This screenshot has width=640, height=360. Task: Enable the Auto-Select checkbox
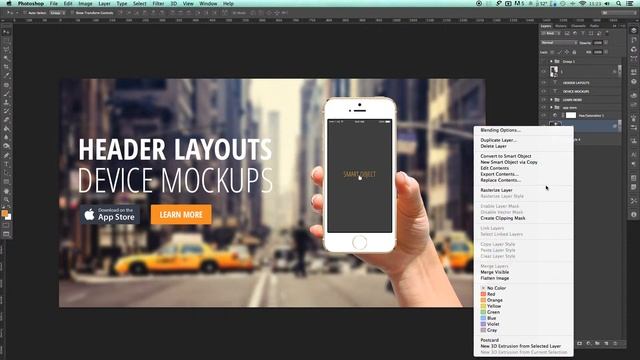[25, 13]
